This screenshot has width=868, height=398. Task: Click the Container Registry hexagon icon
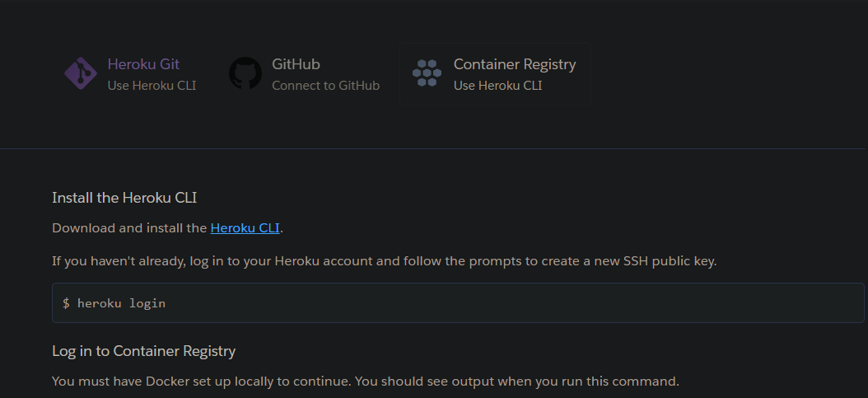[x=427, y=74]
